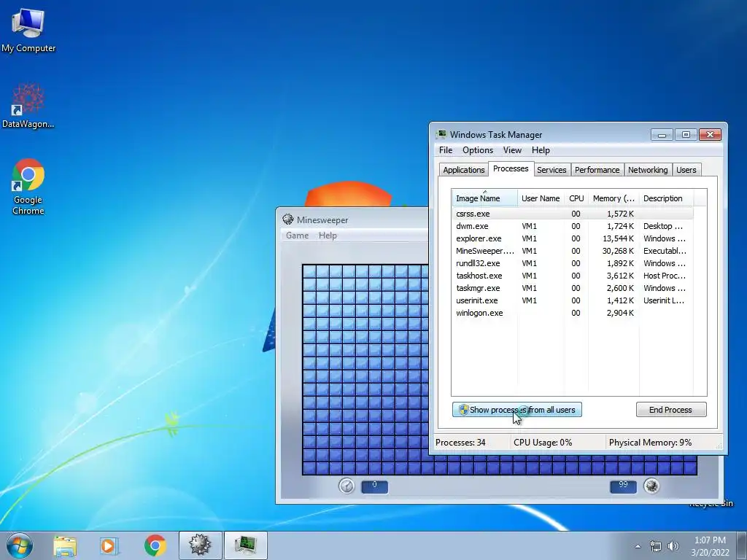This screenshot has height=560, width=747.
Task: Click the Processes: 34 status entry
Action: (x=460, y=443)
